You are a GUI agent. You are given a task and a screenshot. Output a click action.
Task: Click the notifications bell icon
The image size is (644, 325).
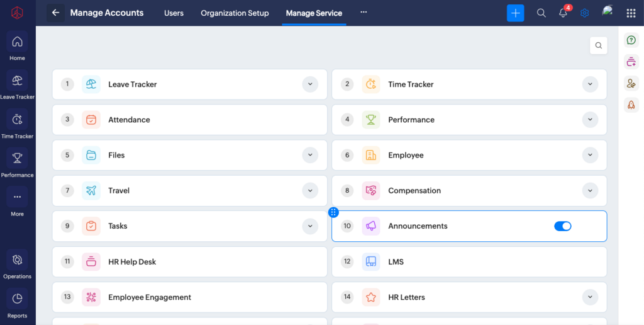(x=563, y=13)
